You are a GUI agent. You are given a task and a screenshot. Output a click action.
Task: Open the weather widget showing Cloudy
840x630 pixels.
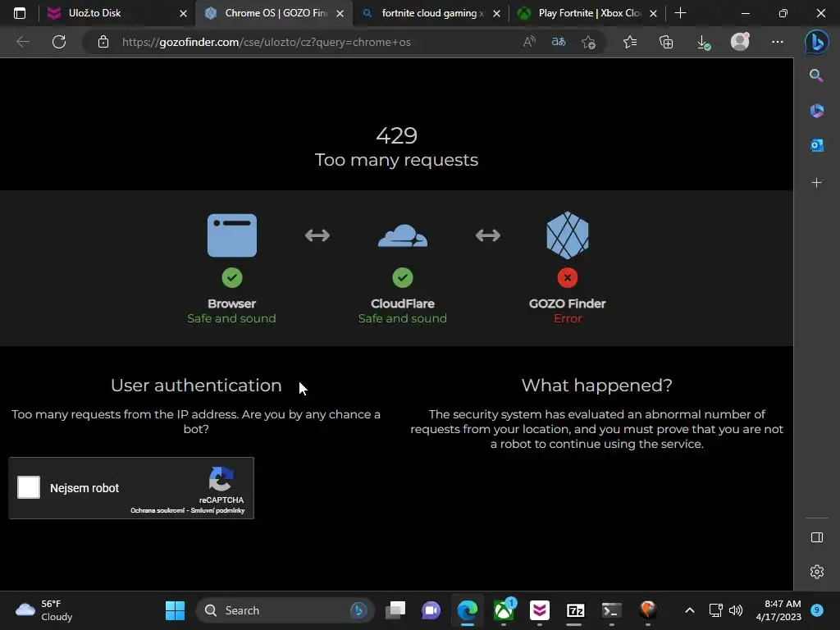pyautogui.click(x=44, y=610)
